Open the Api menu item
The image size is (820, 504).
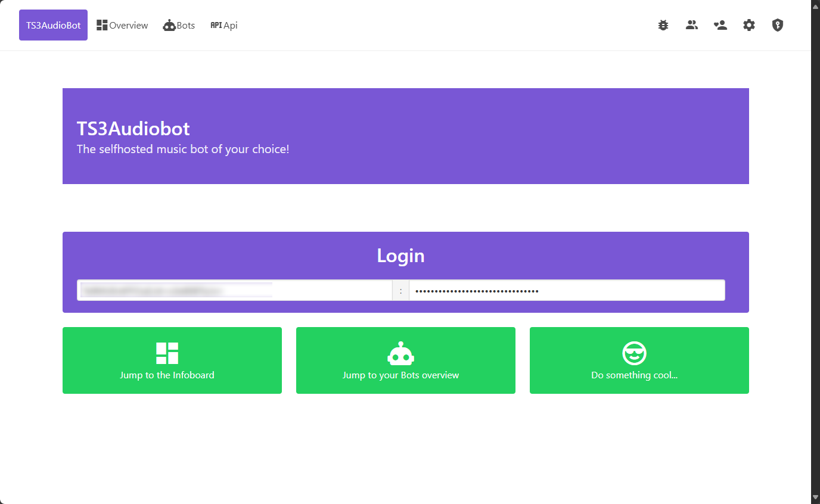[224, 25]
